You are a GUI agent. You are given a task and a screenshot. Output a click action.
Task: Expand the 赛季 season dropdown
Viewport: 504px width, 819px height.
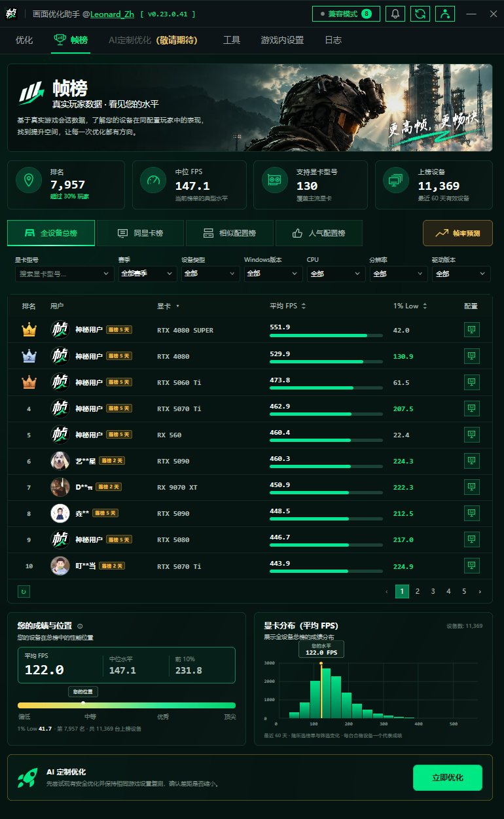148,274
